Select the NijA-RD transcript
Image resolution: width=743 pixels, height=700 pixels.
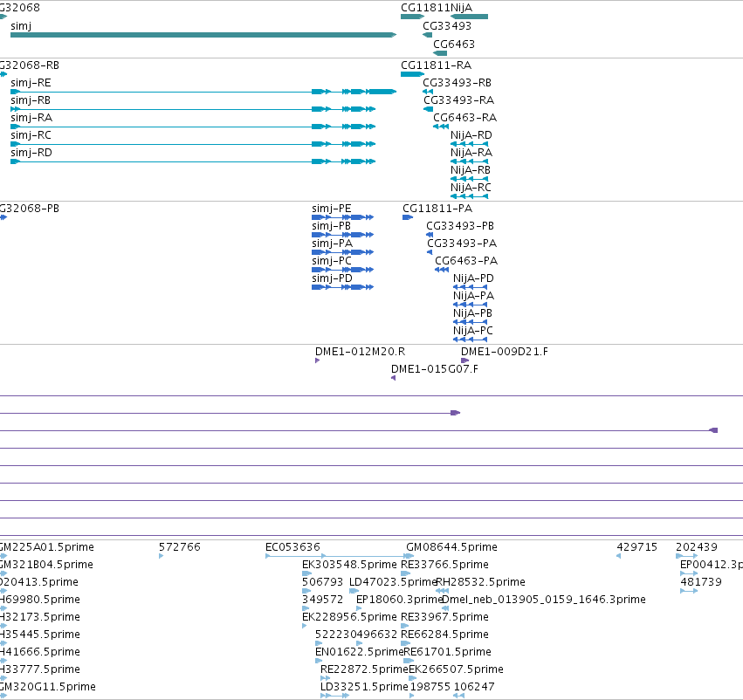[x=469, y=144]
